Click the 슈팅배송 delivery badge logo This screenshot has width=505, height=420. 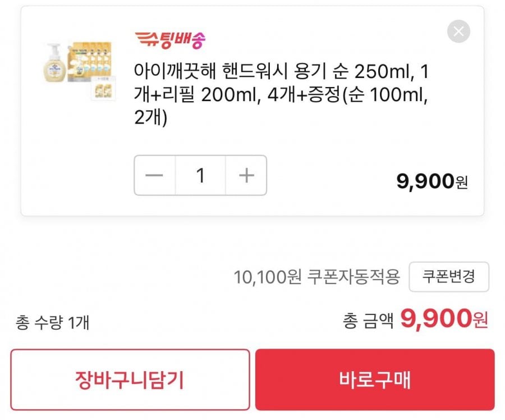(x=170, y=39)
